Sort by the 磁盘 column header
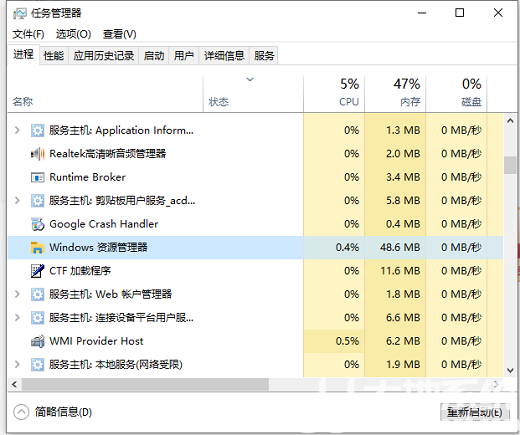This screenshot has height=435, width=520. coord(456,94)
